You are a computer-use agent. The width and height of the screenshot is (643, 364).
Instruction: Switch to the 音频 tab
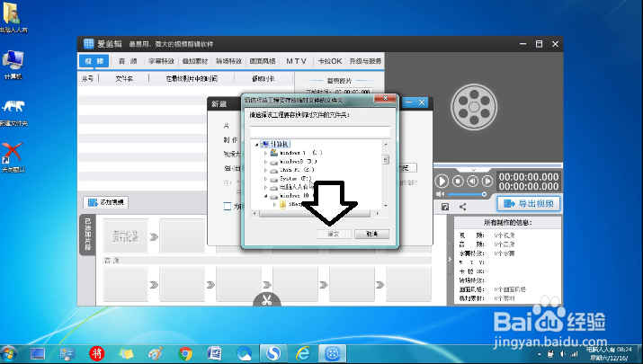click(128, 61)
